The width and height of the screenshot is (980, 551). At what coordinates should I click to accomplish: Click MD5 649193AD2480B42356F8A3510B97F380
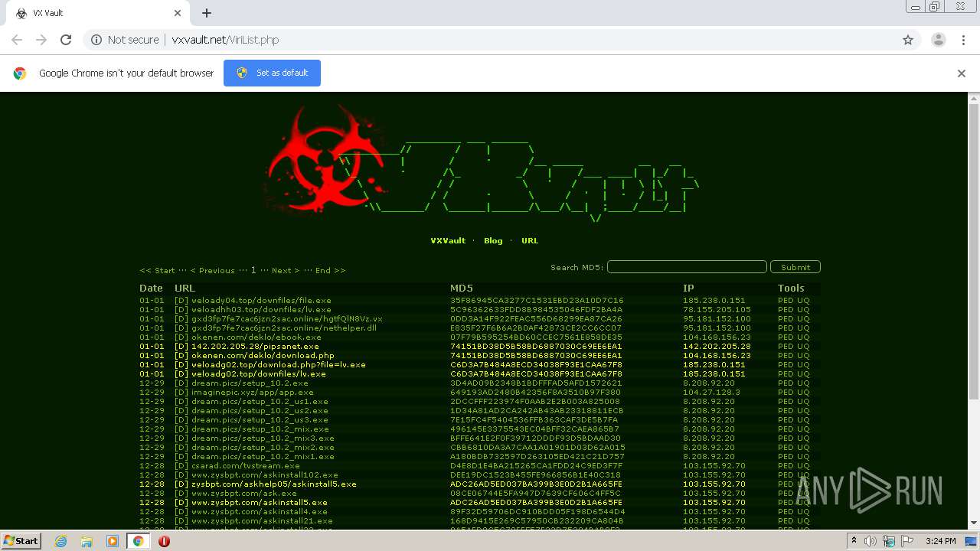click(535, 393)
